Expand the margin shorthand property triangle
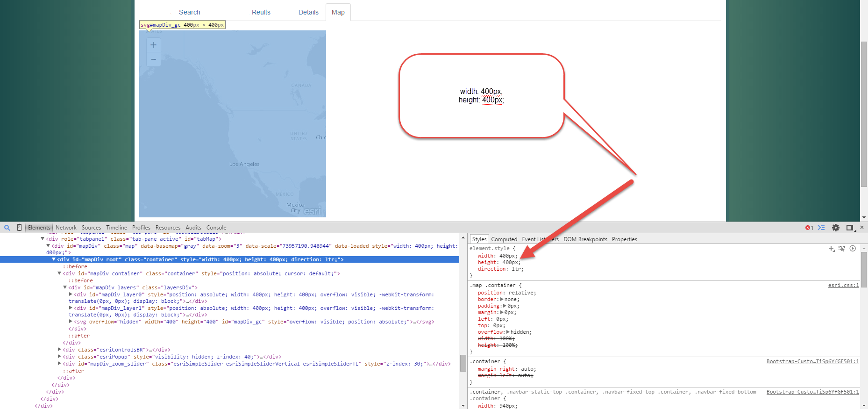The height and width of the screenshot is (409, 868). tap(502, 313)
